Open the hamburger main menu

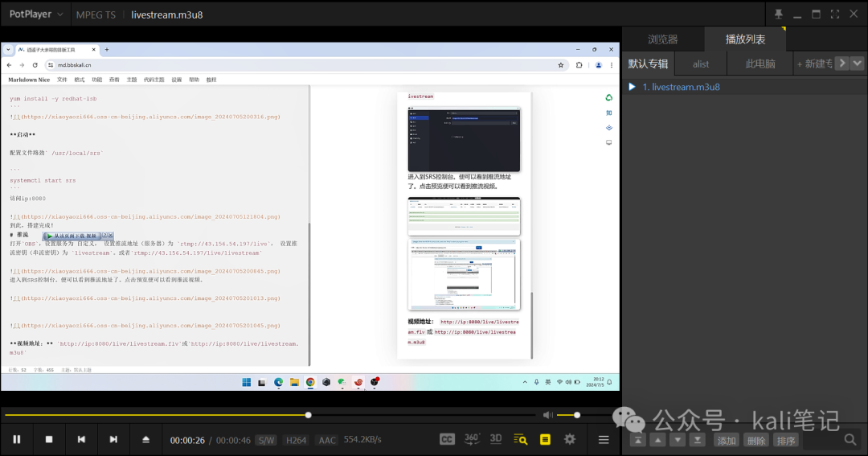point(604,439)
